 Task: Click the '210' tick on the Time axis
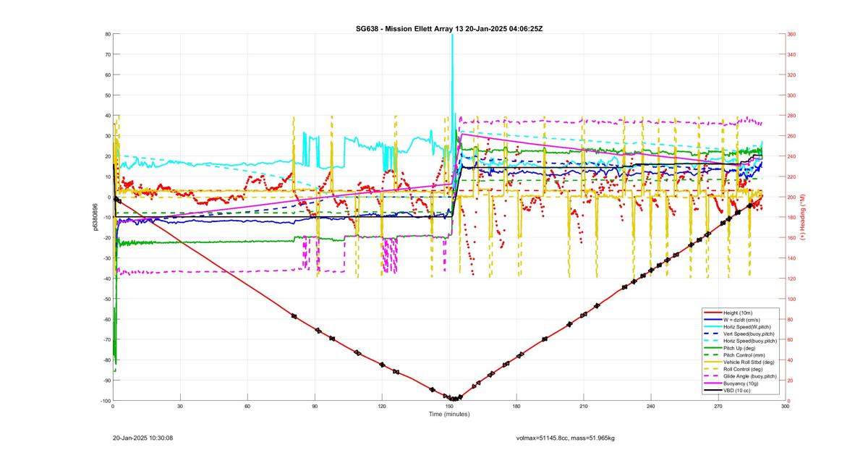[x=584, y=407]
